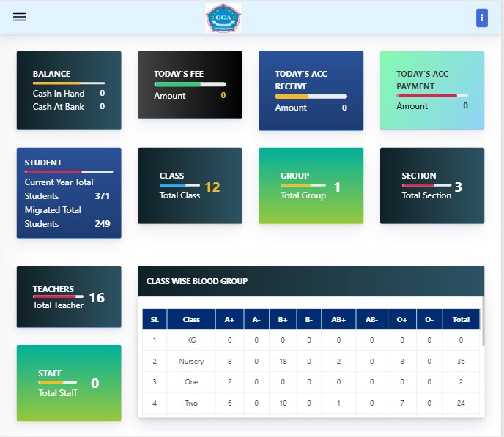Click the Class column header
This screenshot has height=437, width=504.
pos(191,320)
